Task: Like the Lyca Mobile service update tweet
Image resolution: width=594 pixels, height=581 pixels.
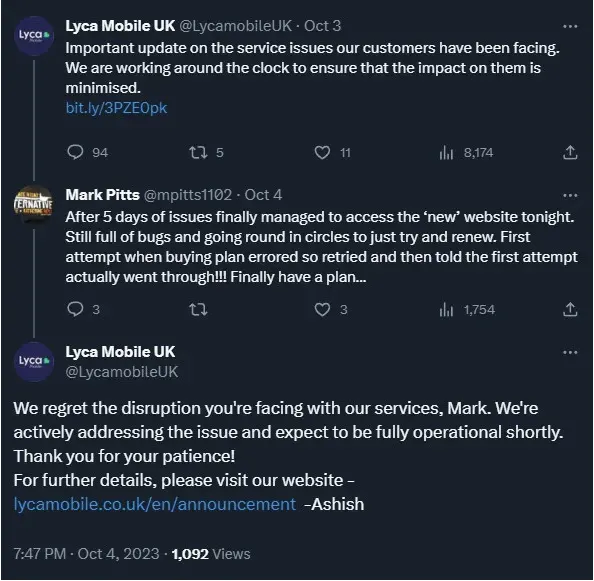Action: [322, 153]
